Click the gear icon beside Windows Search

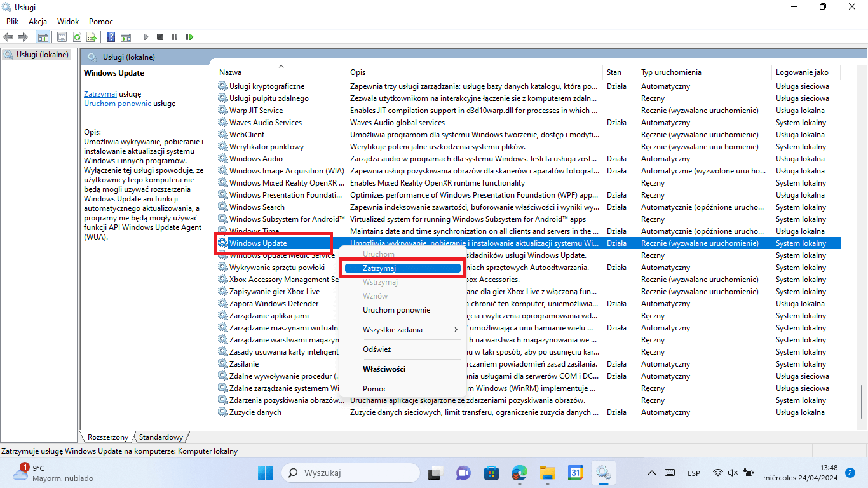pos(222,207)
